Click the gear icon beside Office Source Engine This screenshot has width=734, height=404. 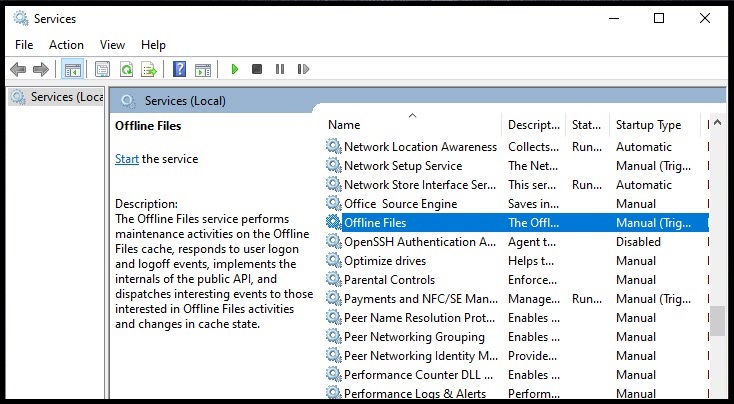click(334, 204)
